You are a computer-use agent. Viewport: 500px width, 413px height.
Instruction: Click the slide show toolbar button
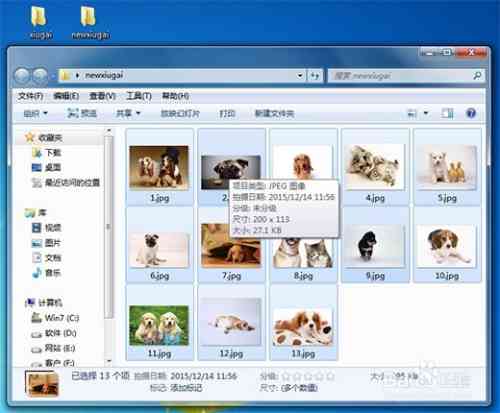click(180, 114)
